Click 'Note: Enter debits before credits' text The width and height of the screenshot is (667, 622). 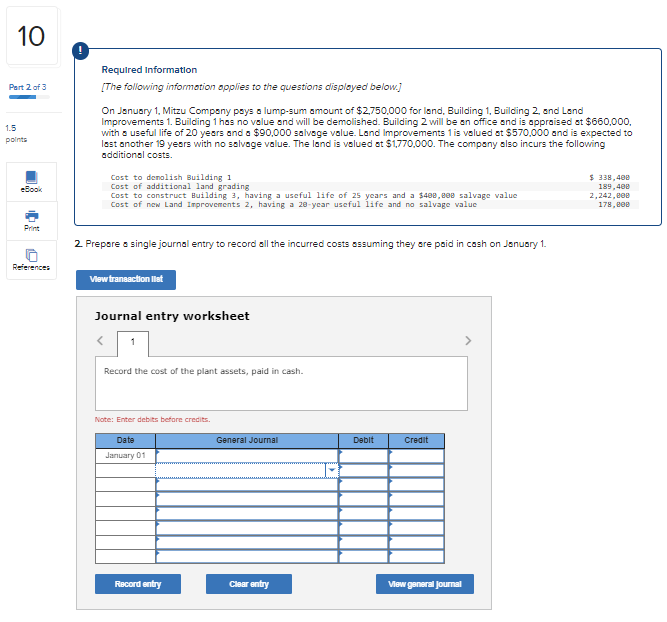152,419
